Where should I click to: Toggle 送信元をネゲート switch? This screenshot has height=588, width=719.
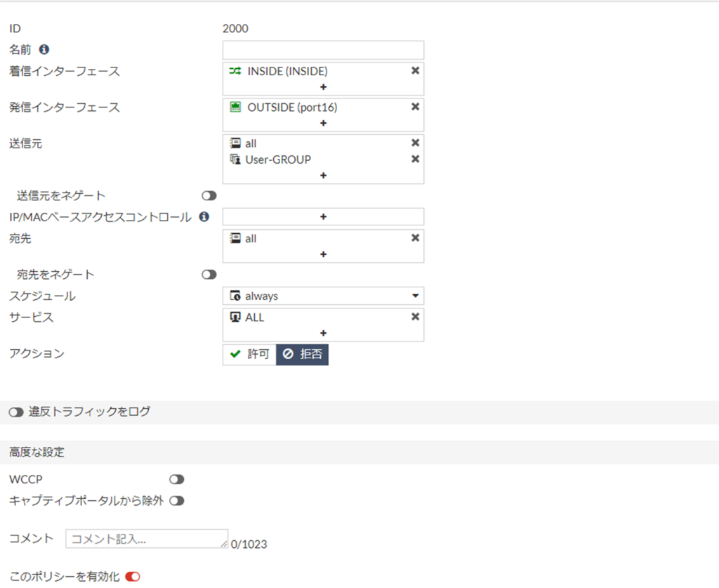click(x=209, y=196)
